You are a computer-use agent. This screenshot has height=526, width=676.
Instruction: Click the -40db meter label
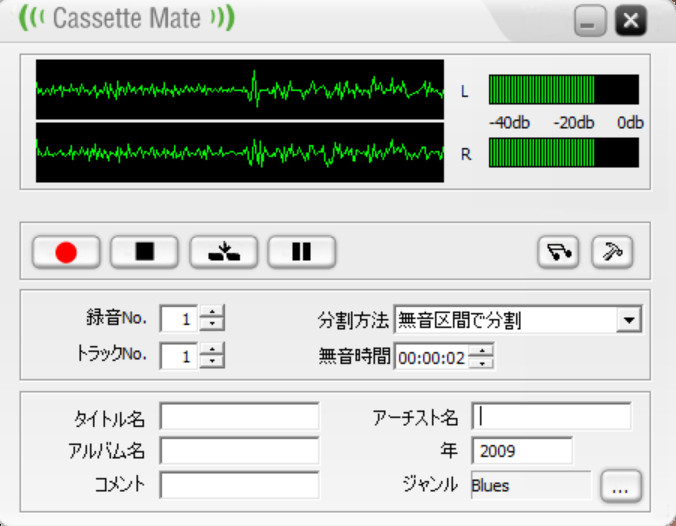509,123
